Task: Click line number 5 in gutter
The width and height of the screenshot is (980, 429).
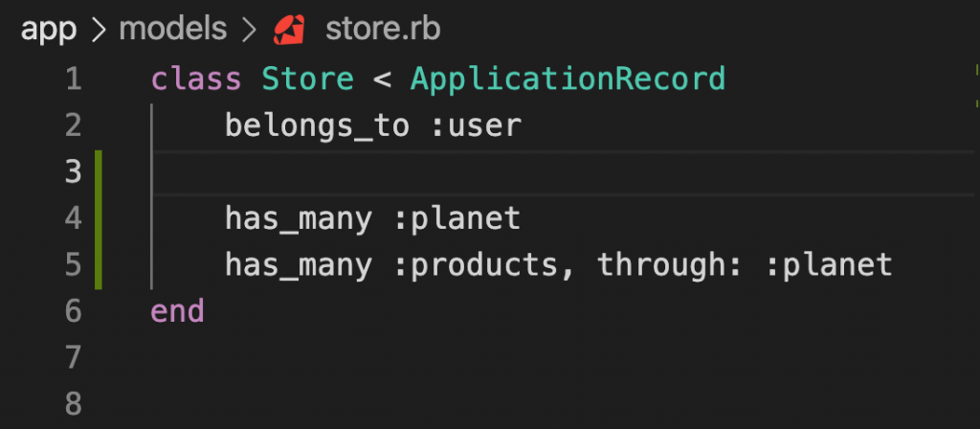Action: click(73, 264)
